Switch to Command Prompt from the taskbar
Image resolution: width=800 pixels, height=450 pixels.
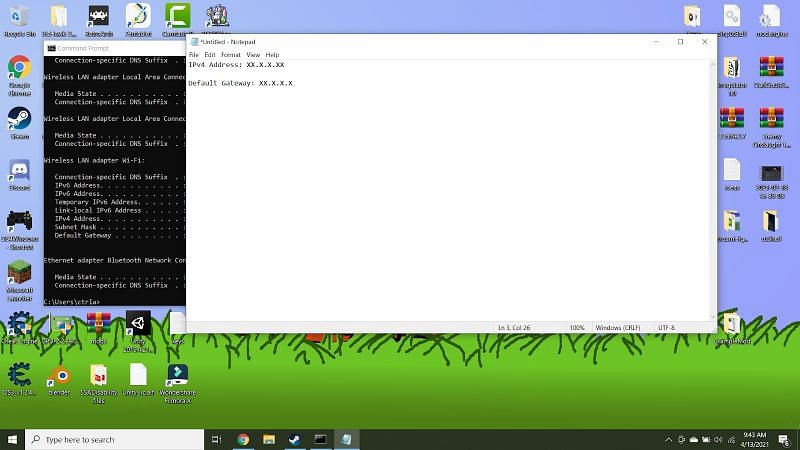pyautogui.click(x=321, y=439)
